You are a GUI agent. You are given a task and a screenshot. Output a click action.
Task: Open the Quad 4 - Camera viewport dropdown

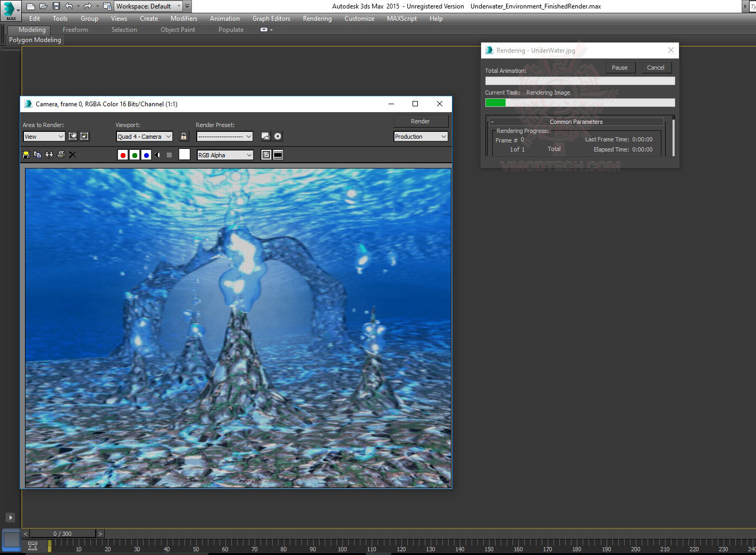click(144, 137)
